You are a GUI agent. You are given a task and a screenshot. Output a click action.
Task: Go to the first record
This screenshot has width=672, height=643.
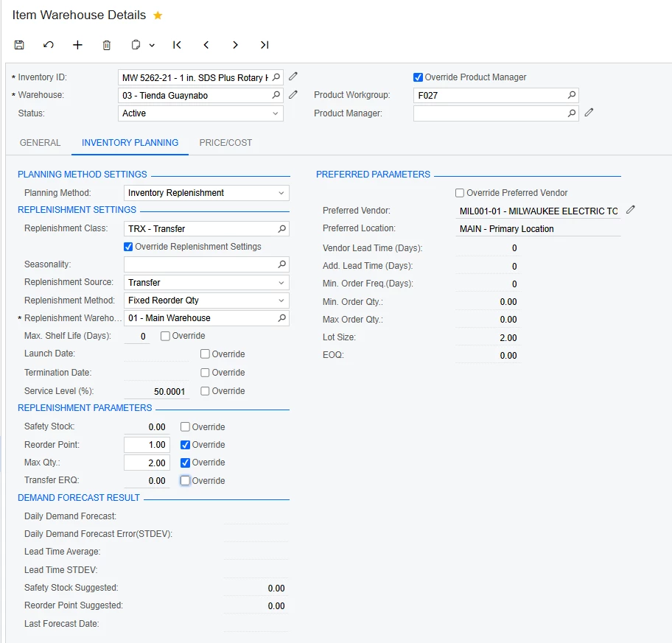coord(177,45)
